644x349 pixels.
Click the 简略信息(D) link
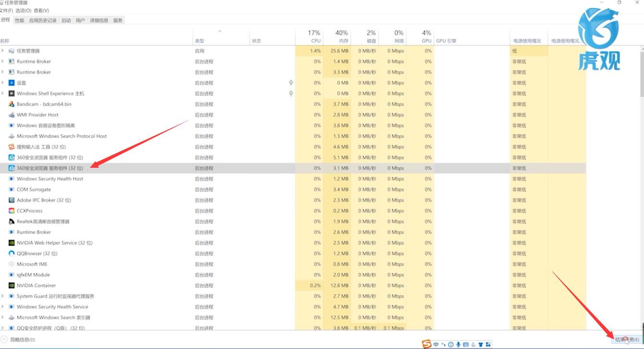[23, 339]
